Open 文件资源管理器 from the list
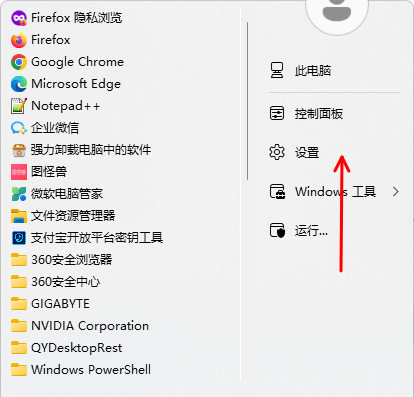 63,216
